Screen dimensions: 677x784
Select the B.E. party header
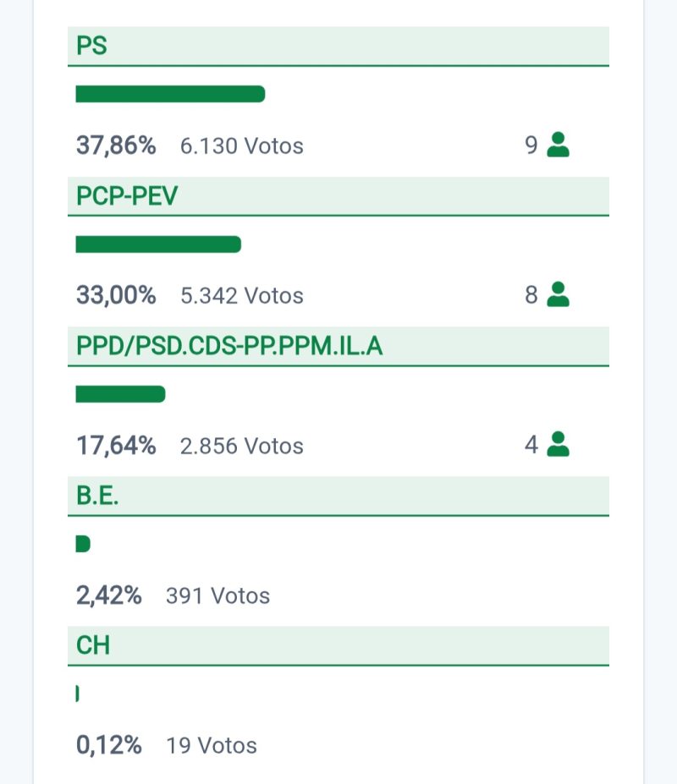(338, 496)
